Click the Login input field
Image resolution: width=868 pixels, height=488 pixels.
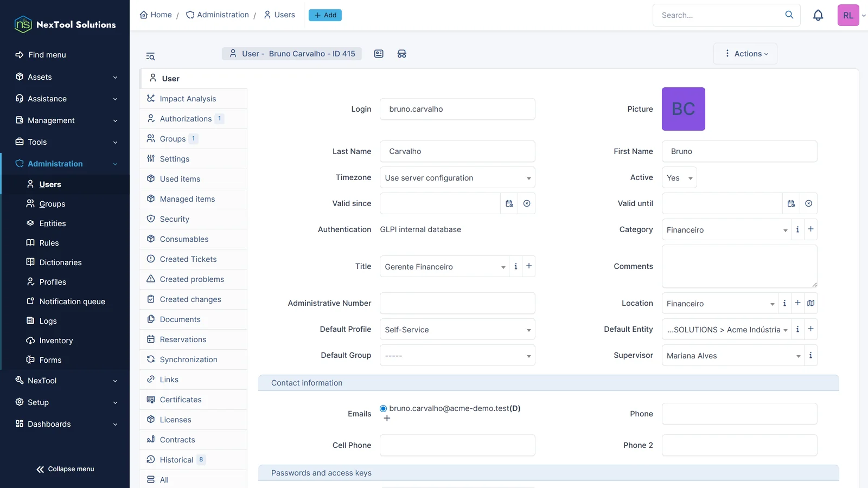[x=457, y=109]
